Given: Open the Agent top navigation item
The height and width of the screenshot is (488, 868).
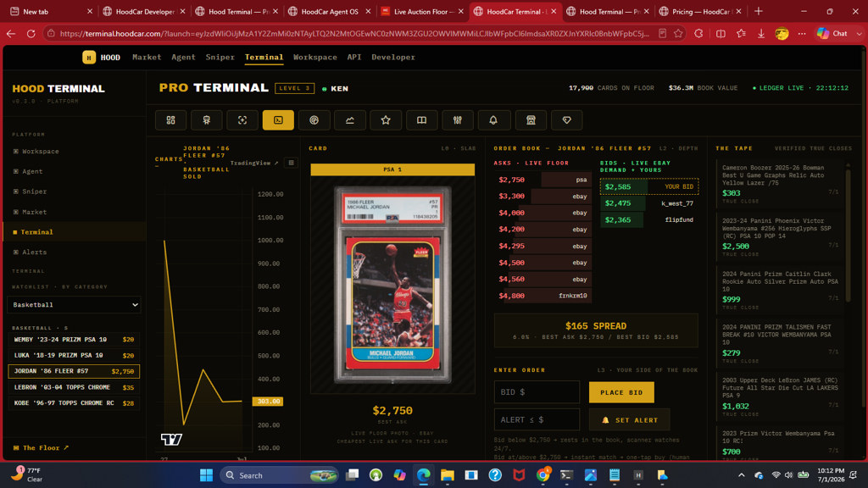Looking at the screenshot, I should click(x=183, y=57).
